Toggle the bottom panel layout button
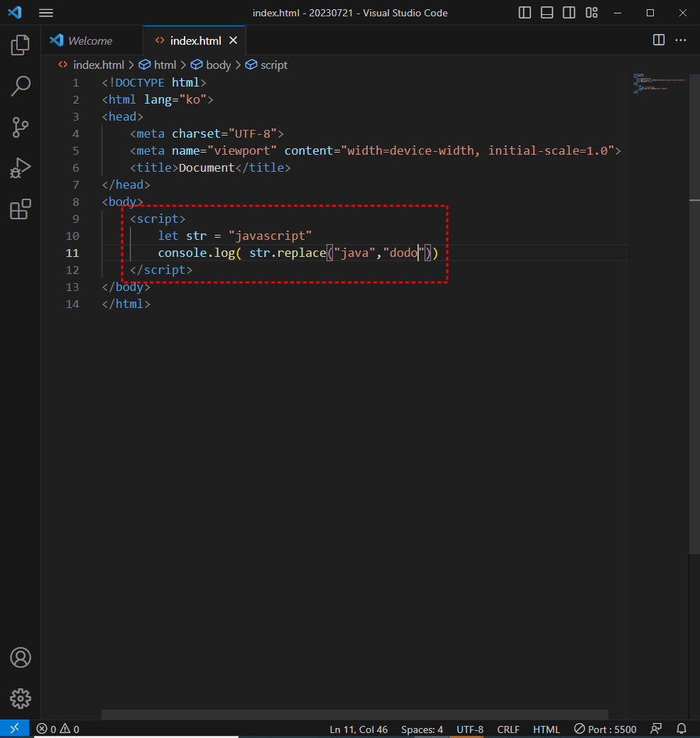This screenshot has width=700, height=738. coord(547,13)
